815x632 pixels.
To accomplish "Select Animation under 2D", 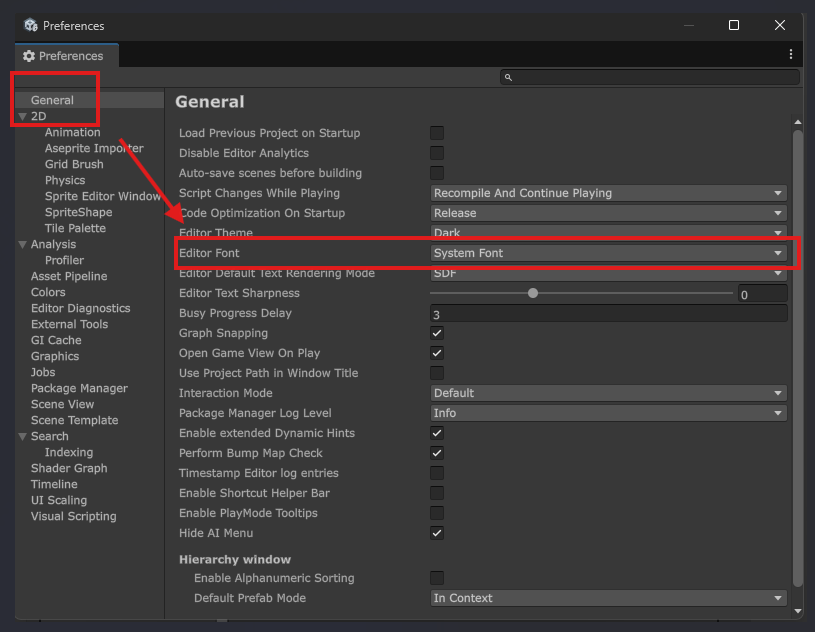I will (x=72, y=132).
